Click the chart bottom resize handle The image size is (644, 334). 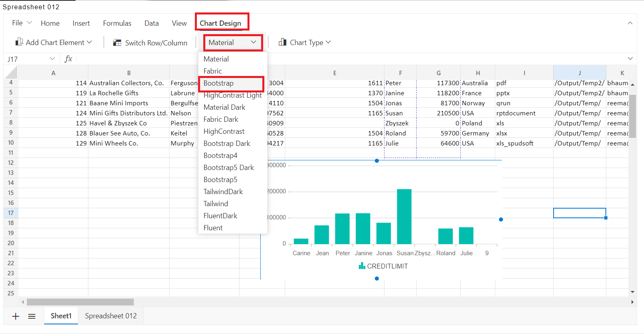(x=377, y=279)
